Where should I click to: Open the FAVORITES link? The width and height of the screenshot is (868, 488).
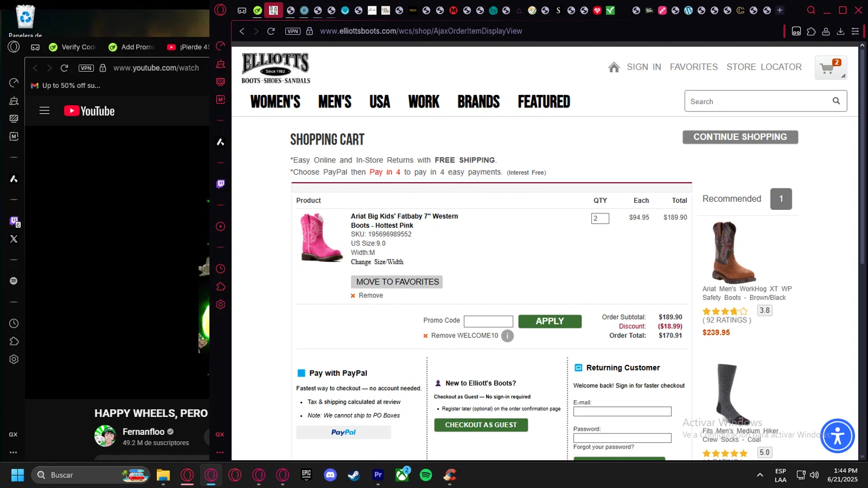(x=694, y=67)
